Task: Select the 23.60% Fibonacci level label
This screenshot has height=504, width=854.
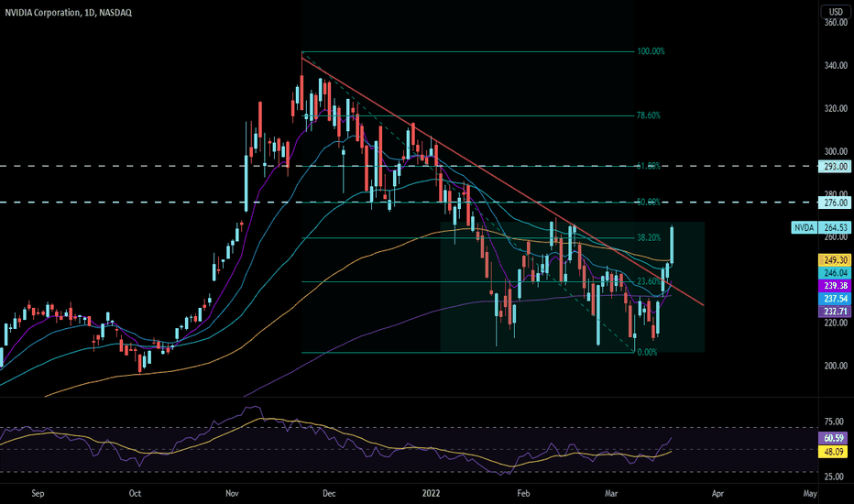Action: (649, 281)
